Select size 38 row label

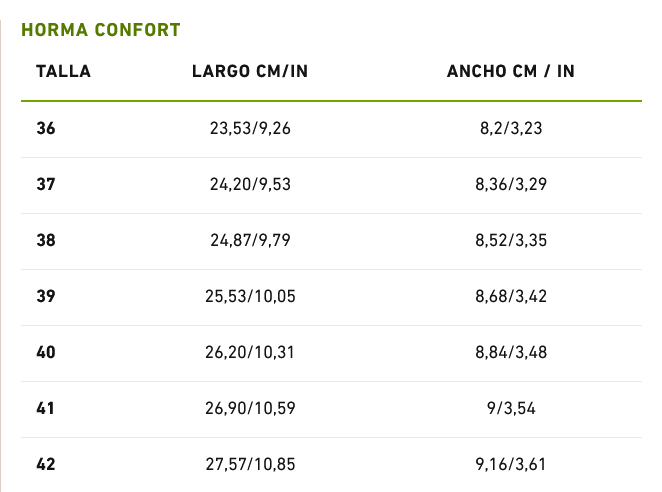[x=46, y=240]
